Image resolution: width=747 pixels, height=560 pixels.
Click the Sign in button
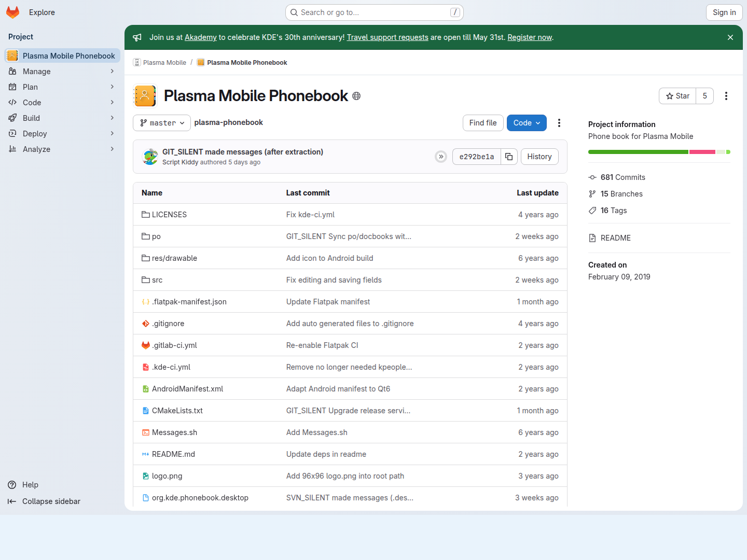[x=724, y=12]
